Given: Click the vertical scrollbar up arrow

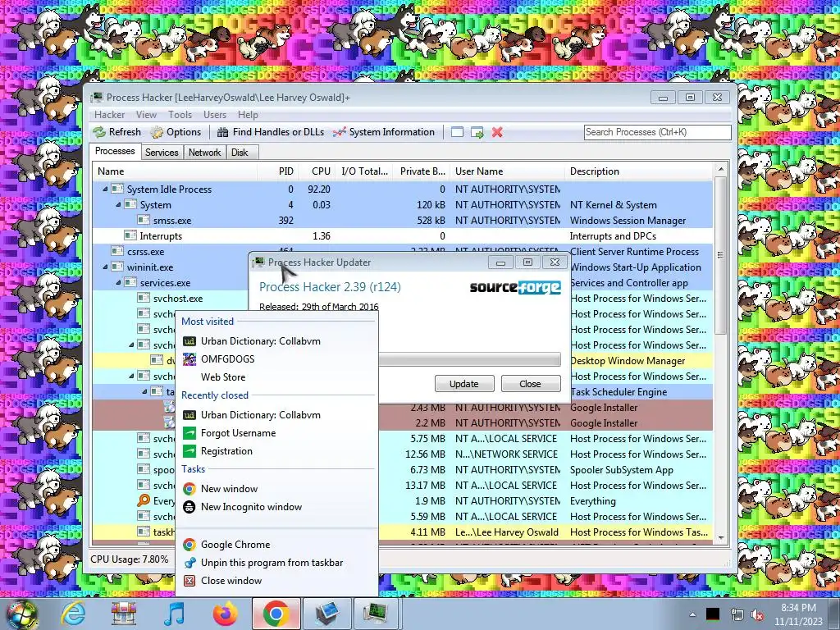Looking at the screenshot, I should click(720, 169).
